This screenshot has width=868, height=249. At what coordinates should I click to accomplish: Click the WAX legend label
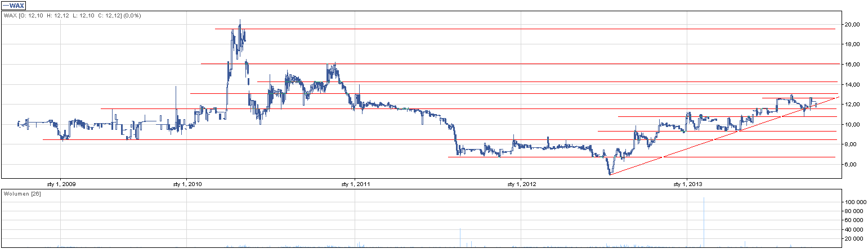(13, 5)
